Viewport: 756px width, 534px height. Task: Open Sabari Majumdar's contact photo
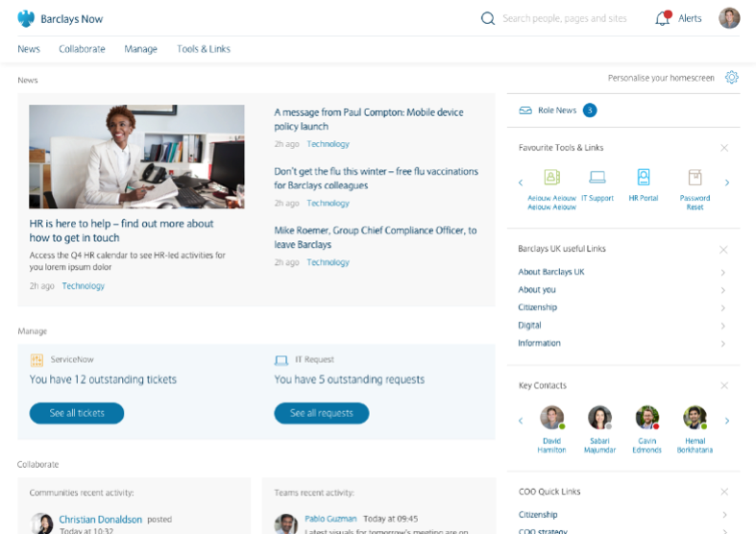click(x=599, y=418)
